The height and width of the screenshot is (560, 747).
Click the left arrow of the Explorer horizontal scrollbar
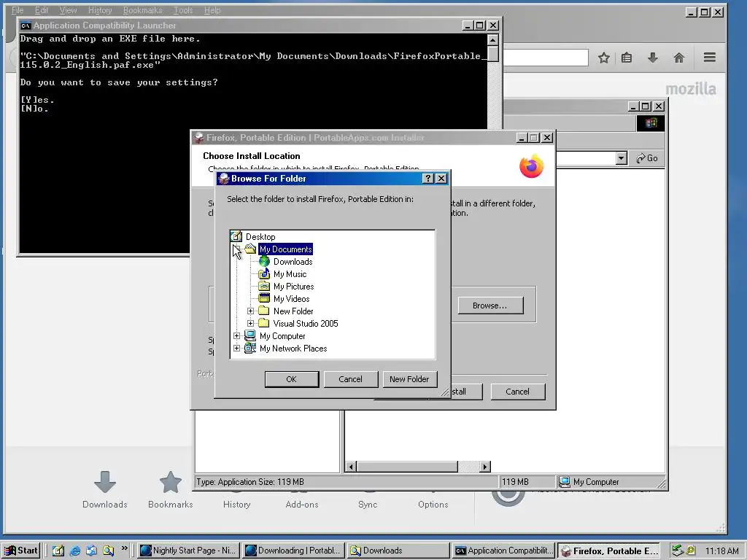pyautogui.click(x=351, y=467)
